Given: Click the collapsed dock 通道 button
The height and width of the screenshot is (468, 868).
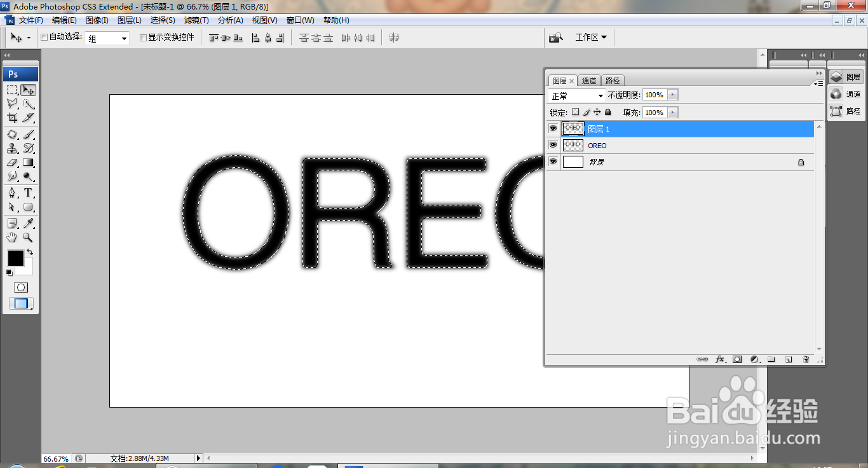Looking at the screenshot, I should 846,94.
